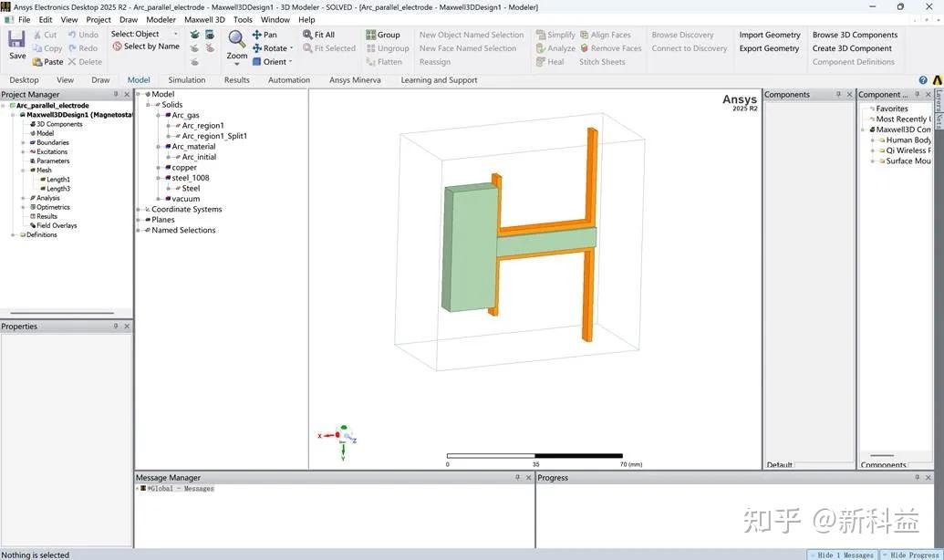Screen dimensions: 944x560
Task: Click the 3D Components tree icon
Action: click(x=33, y=124)
